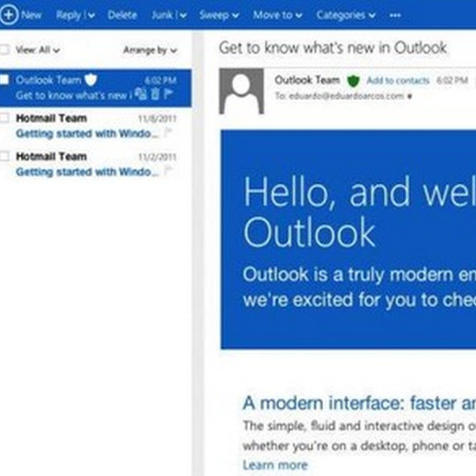
Task: Tick the Outlook Team message checkbox
Action: point(4,80)
